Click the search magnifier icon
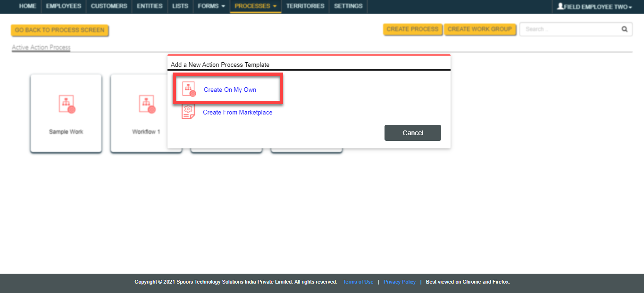Viewport: 644px width, 293px height. coord(624,29)
